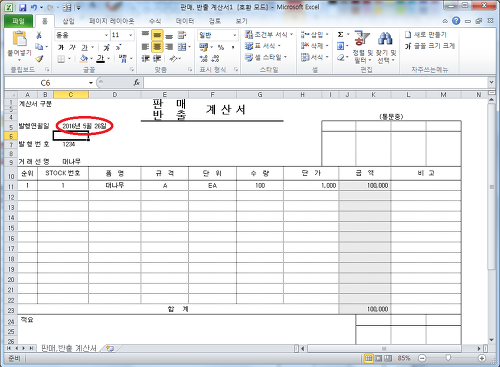Screen dimensions: 500x367
Task: Click the Align Text Left icon
Action: click(x=145, y=47)
